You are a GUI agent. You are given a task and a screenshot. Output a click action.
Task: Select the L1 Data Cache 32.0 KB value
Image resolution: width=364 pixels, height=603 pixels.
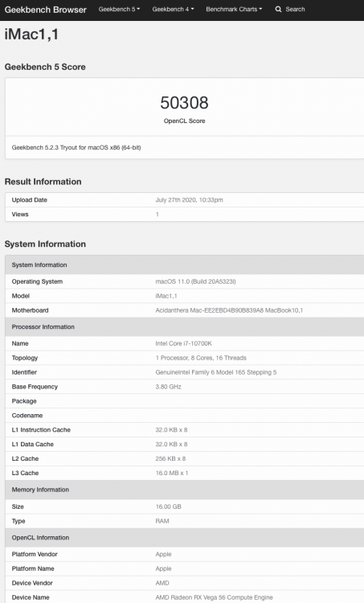tap(171, 444)
